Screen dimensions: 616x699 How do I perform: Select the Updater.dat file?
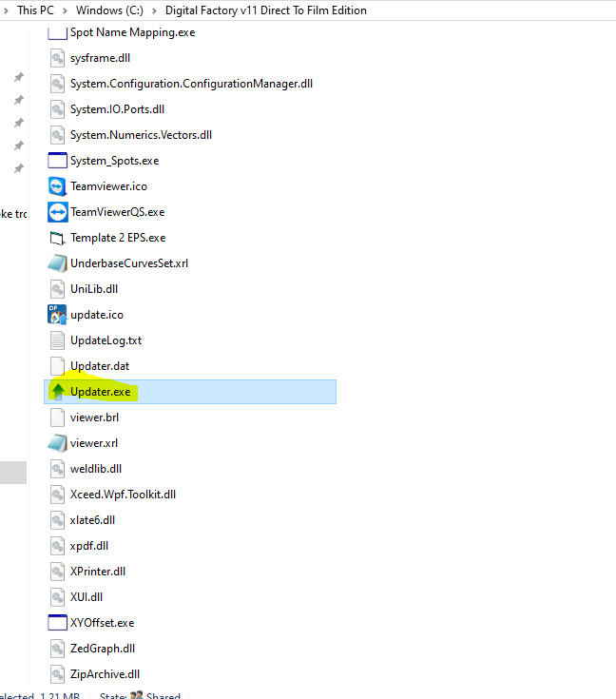point(99,366)
